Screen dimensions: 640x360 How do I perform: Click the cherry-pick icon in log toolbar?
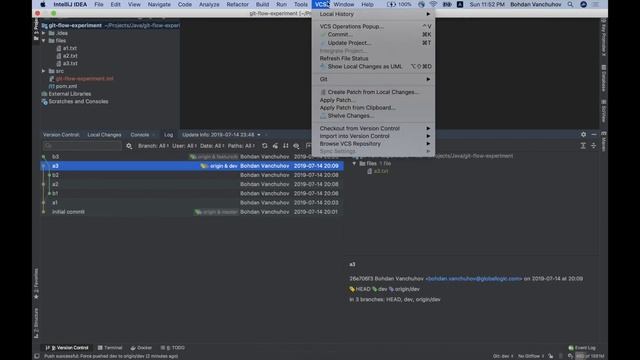click(x=275, y=146)
